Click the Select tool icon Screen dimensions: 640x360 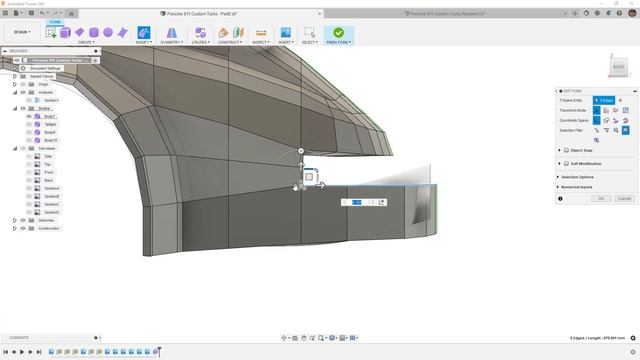click(309, 33)
